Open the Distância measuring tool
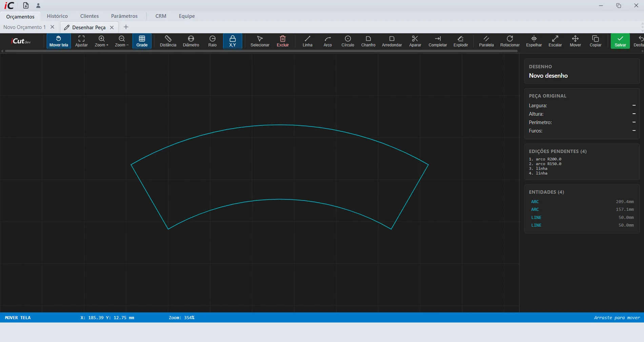 coord(168,41)
